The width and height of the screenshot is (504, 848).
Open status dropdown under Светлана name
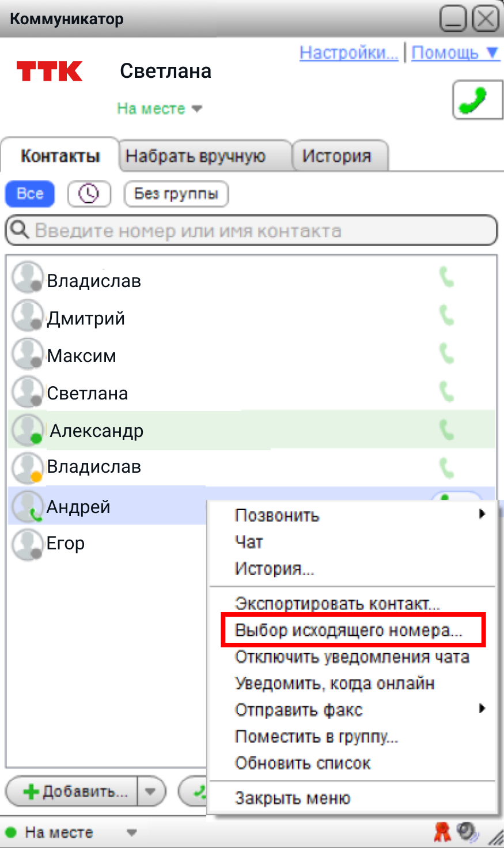[x=160, y=109]
